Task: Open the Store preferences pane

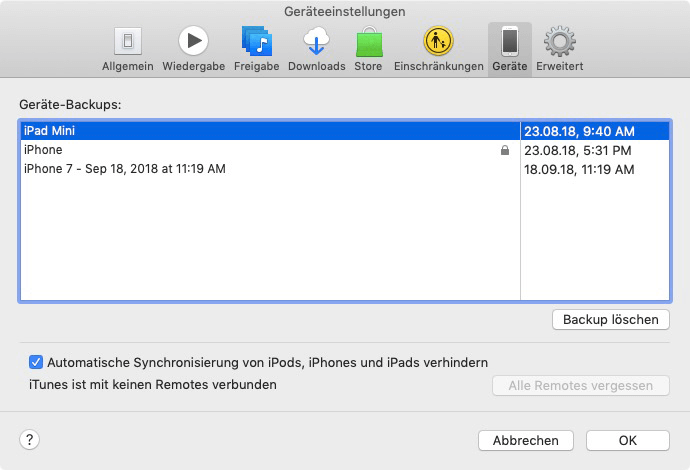Action: tap(368, 50)
